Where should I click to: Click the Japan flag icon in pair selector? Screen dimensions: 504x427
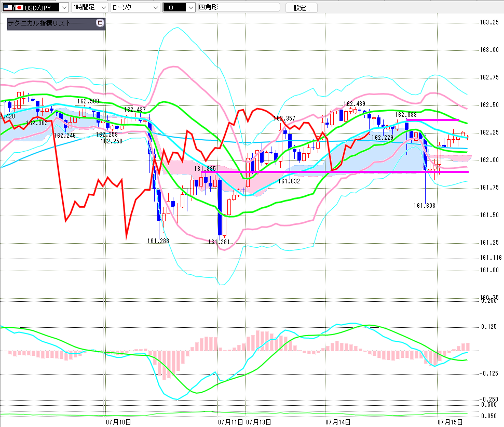tap(19, 7)
